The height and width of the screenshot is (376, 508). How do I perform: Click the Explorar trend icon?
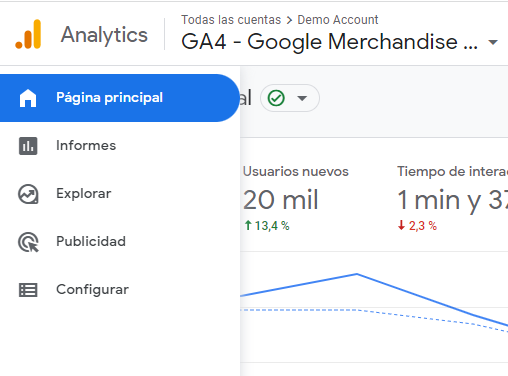coord(28,194)
